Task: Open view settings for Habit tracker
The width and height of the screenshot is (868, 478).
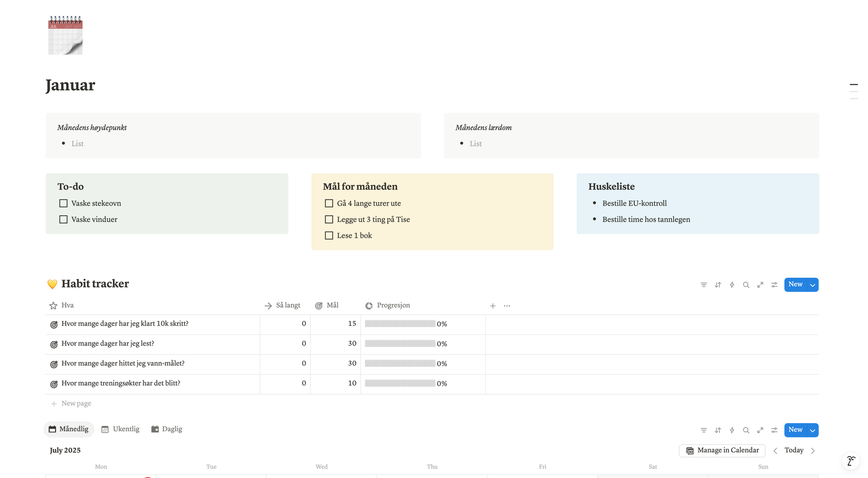Action: (x=774, y=285)
